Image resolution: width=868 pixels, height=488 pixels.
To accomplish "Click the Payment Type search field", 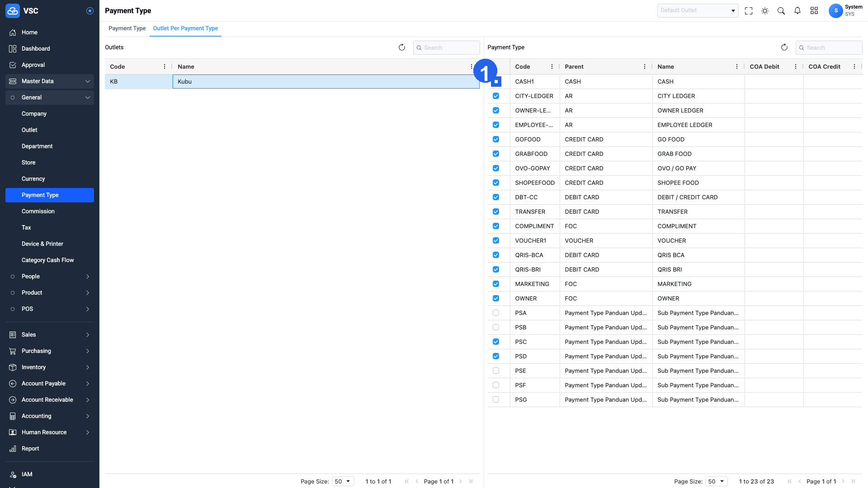I will pyautogui.click(x=829, y=48).
